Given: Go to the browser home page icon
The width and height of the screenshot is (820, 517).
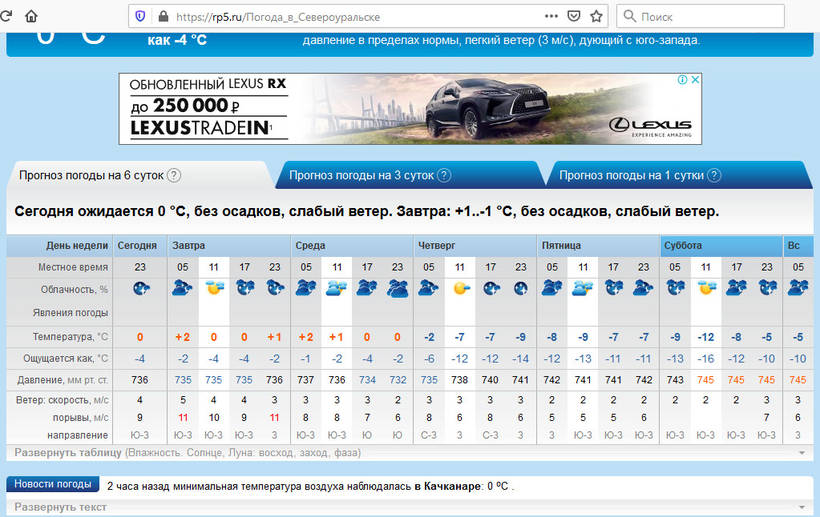Looking at the screenshot, I should click(x=32, y=17).
